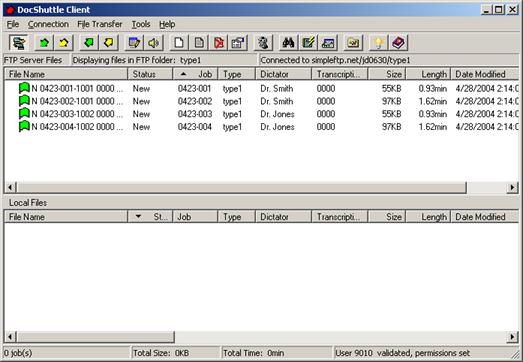This screenshot has width=523, height=362.
Task: Sort server files by Job column
Action: click(195, 74)
